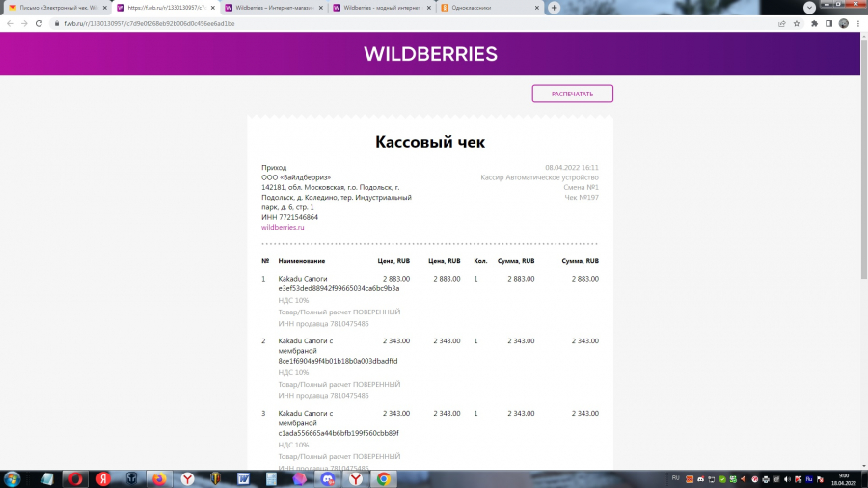Screen dimensions: 868x488
Task: Click hash 'e3ef53ded88942f99665034ca6bc9b3a'
Action: 339,288
